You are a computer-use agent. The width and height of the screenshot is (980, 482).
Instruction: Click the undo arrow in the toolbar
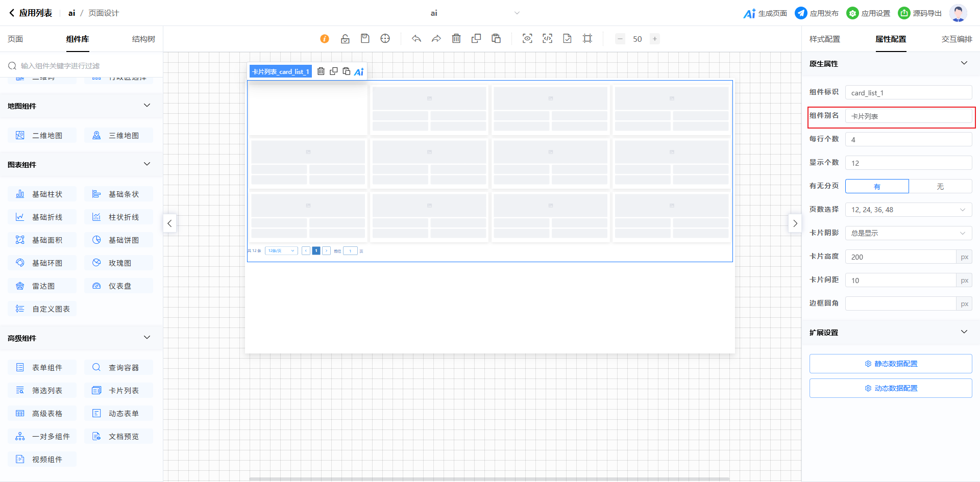[x=416, y=39]
